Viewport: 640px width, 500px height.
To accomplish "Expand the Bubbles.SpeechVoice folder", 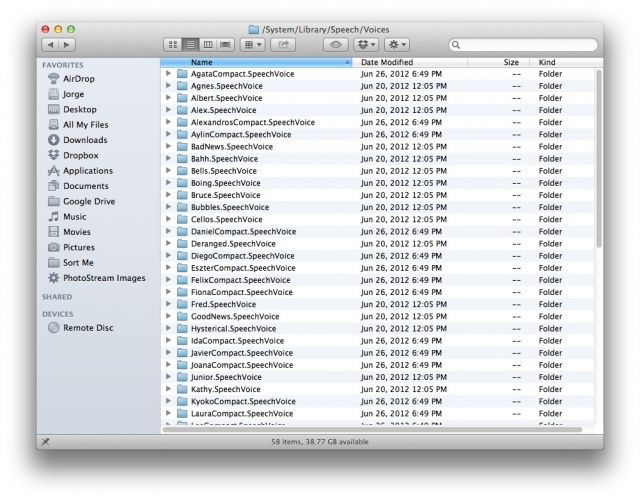I will 168,207.
